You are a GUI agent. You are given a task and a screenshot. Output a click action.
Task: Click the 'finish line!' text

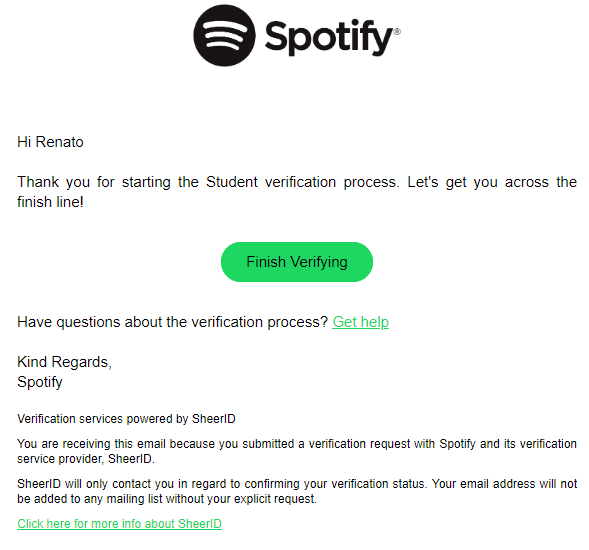pyautogui.click(x=50, y=202)
